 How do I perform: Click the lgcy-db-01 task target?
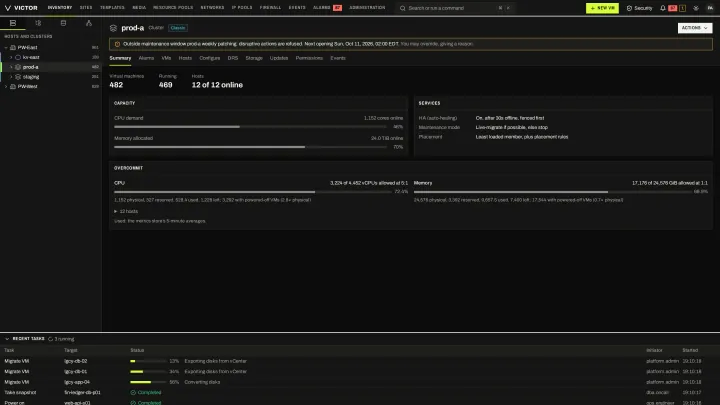pos(75,371)
